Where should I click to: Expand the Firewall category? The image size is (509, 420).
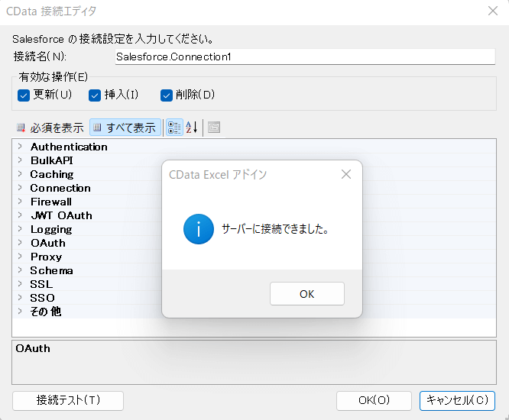point(20,202)
